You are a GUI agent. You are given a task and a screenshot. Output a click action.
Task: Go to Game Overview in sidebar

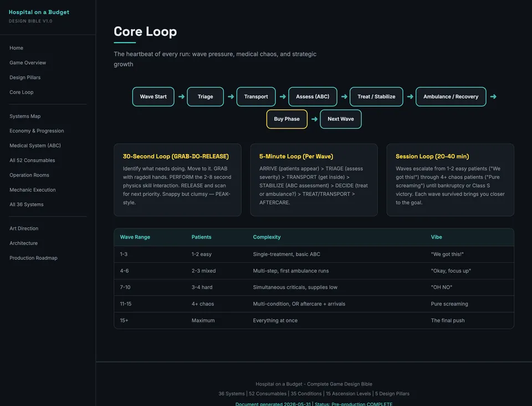pos(28,63)
